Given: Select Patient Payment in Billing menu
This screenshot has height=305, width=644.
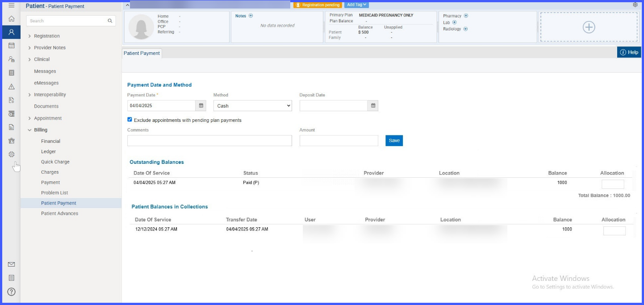Looking at the screenshot, I should tap(71, 203).
